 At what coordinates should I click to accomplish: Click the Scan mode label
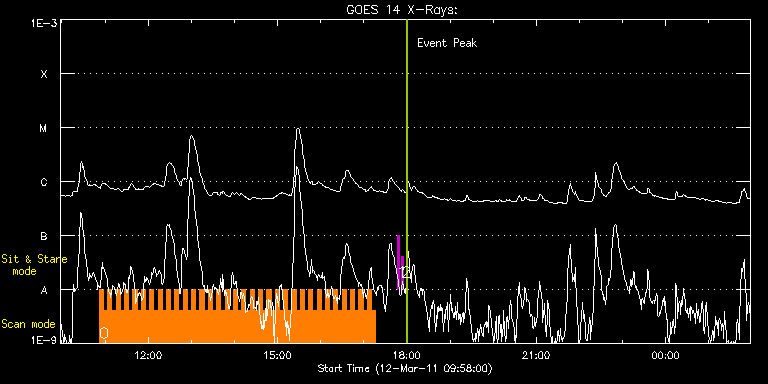pos(28,324)
